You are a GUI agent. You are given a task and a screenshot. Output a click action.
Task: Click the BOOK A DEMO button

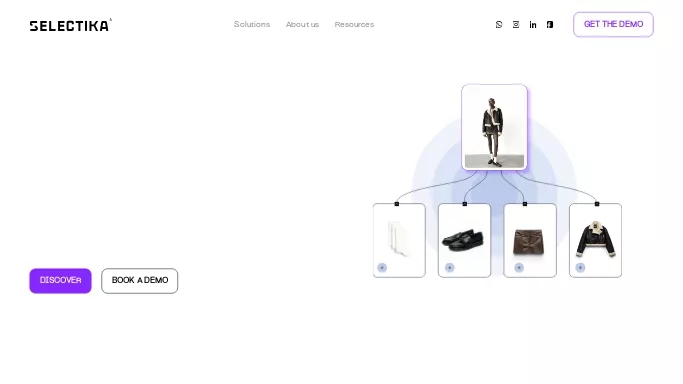[140, 280]
